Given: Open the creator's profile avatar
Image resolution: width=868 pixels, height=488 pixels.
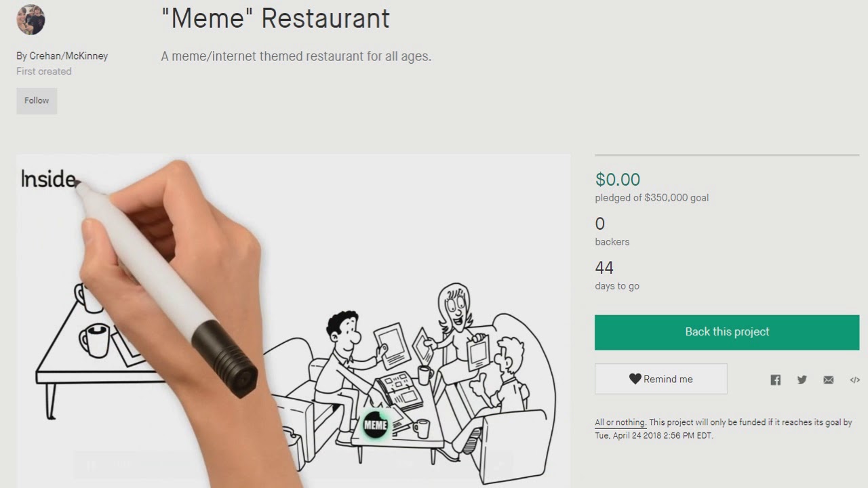Looking at the screenshot, I should (31, 20).
